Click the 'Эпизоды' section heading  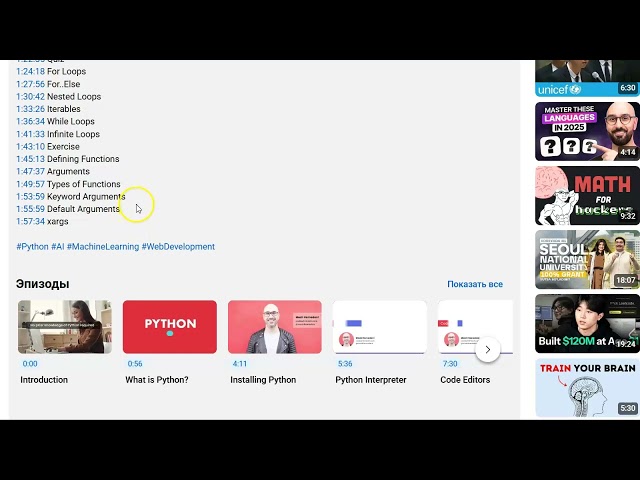coord(42,284)
